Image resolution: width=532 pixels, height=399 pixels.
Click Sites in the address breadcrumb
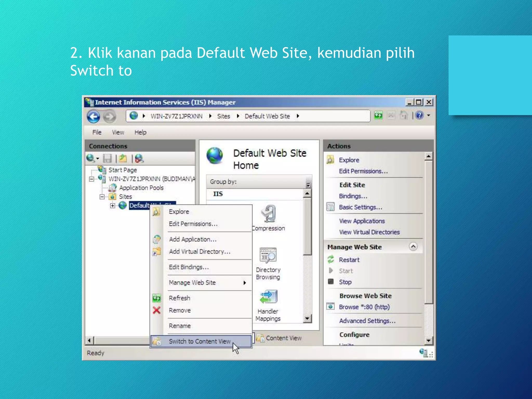point(224,116)
